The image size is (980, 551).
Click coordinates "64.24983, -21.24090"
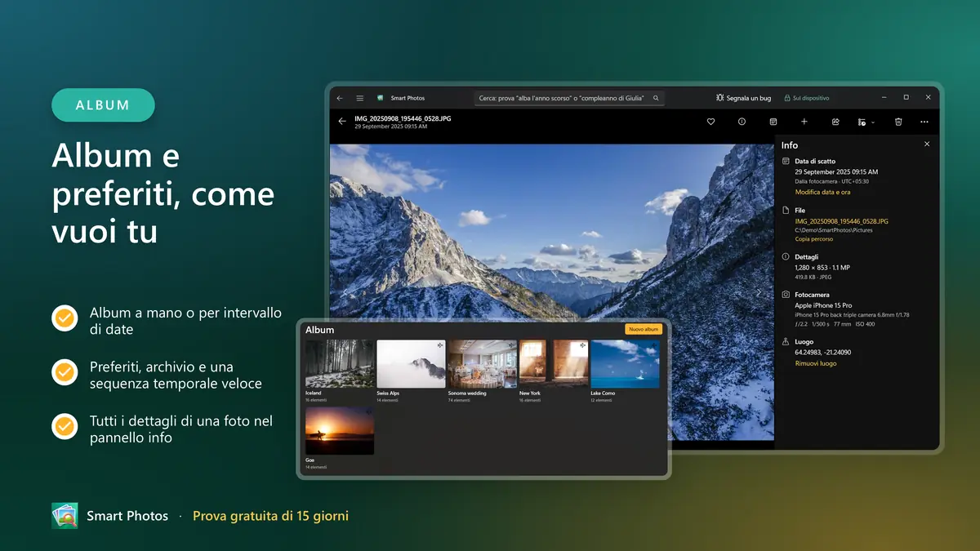pos(825,353)
